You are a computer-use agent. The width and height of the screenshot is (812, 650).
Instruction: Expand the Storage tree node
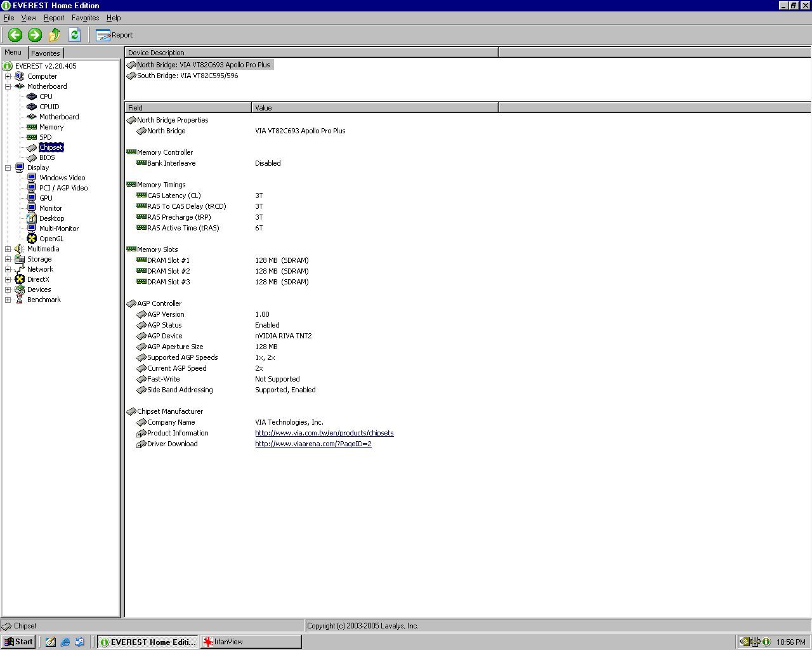(x=8, y=259)
